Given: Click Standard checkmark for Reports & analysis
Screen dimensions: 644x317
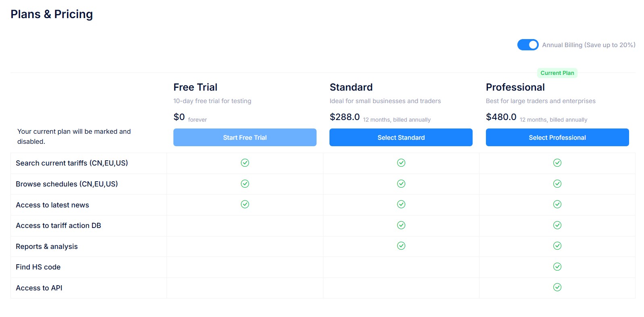Looking at the screenshot, I should click(x=401, y=246).
